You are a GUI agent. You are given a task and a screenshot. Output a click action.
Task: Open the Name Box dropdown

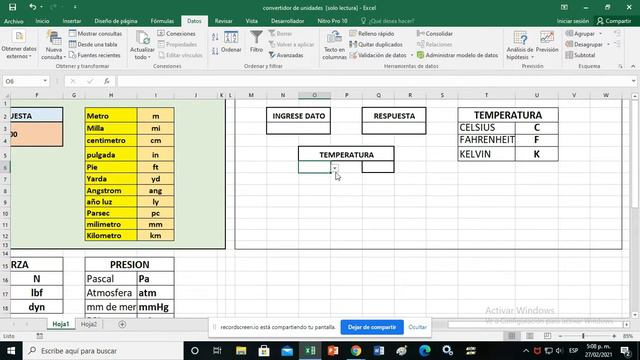tap(45, 81)
